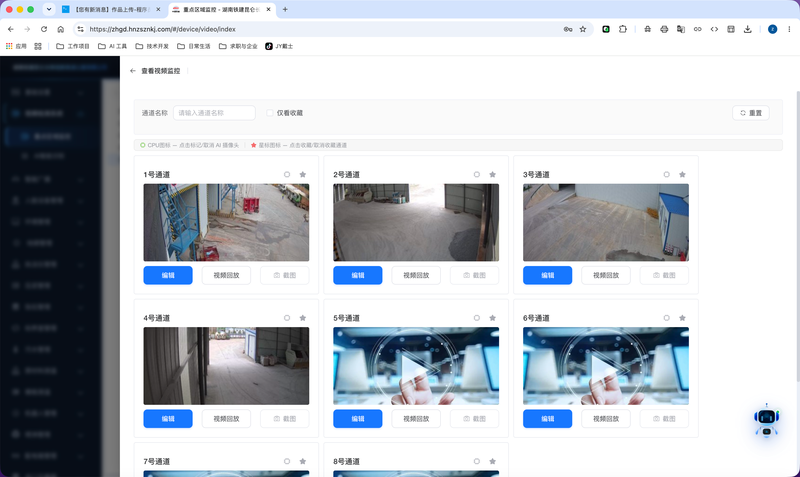Open the browser home page
Image resolution: width=800 pixels, height=477 pixels.
click(61, 29)
